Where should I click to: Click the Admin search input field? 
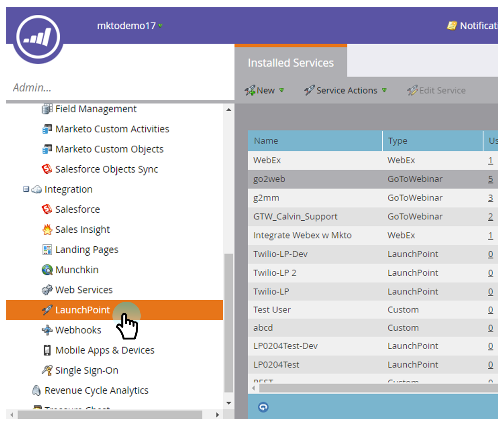pyautogui.click(x=116, y=88)
